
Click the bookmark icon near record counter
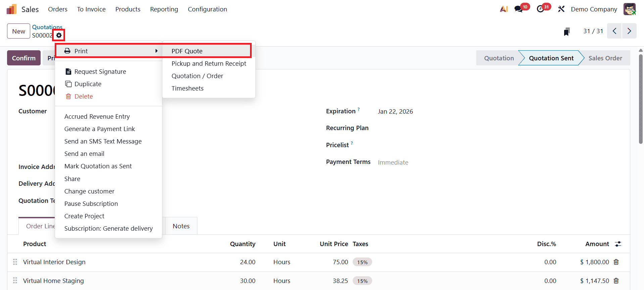point(567,32)
